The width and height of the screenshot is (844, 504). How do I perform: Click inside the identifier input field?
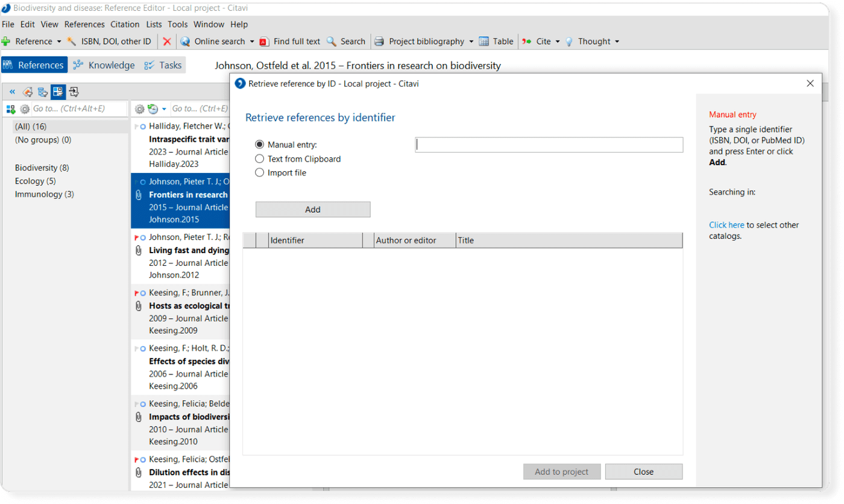tap(547, 145)
